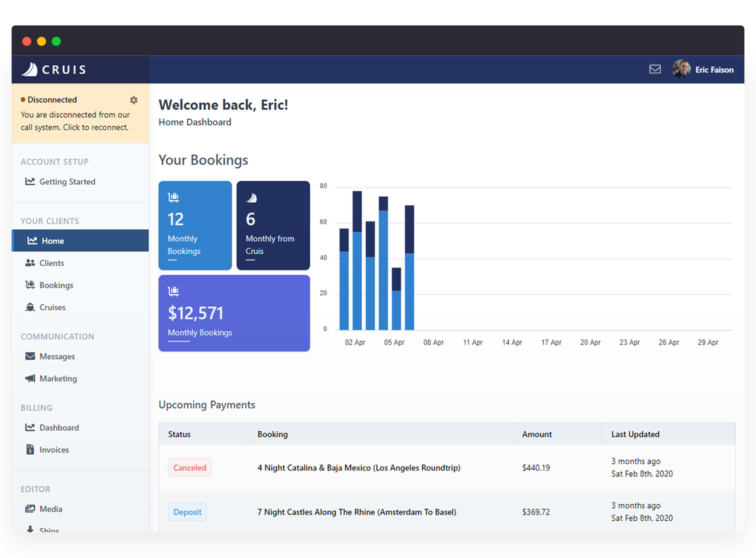Open the Invoices page
This screenshot has width=756, height=558.
[x=54, y=450]
